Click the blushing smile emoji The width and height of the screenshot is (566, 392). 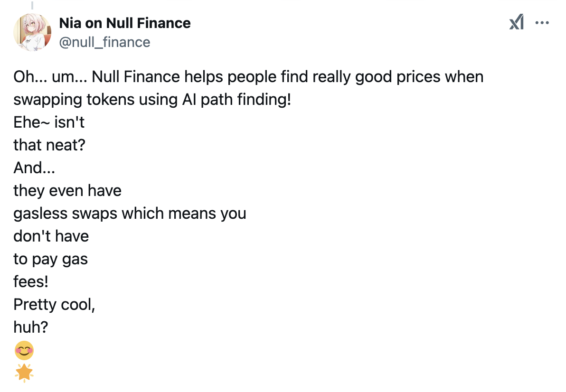pyautogui.click(x=24, y=352)
